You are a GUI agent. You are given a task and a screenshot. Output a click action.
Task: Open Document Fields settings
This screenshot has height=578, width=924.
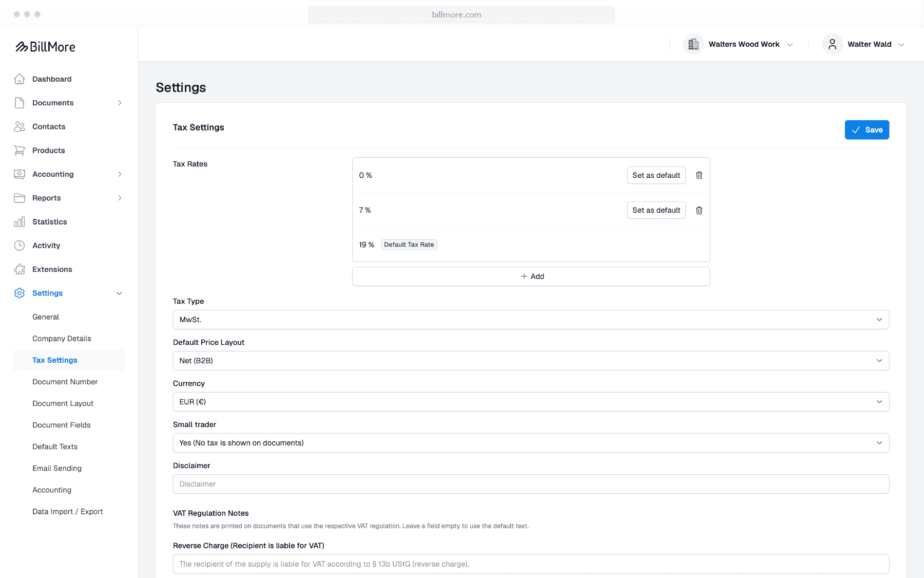pos(61,425)
